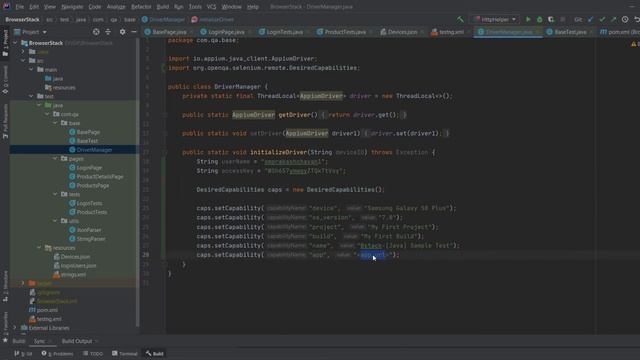Collapse the pages package node
The height and width of the screenshot is (360, 640).
coord(55,158)
